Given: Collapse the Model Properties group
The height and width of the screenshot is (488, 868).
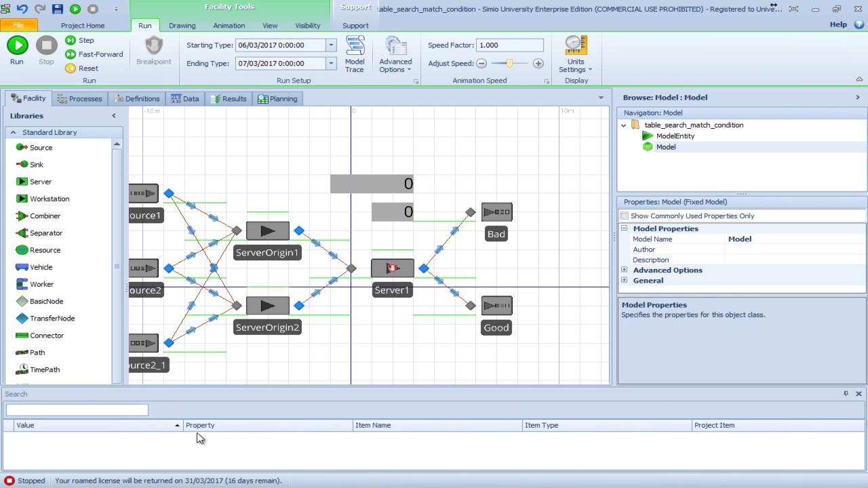Looking at the screenshot, I should pyautogui.click(x=625, y=228).
